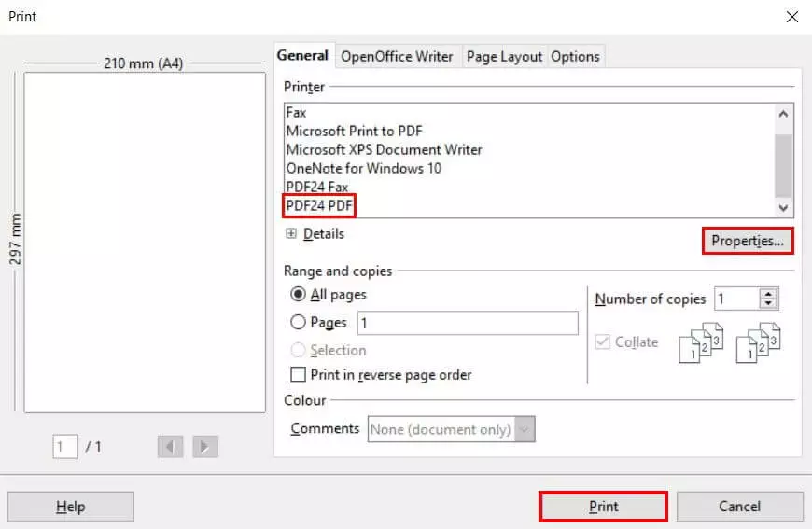Close the Print dialog window
812x529 pixels.
791,17
